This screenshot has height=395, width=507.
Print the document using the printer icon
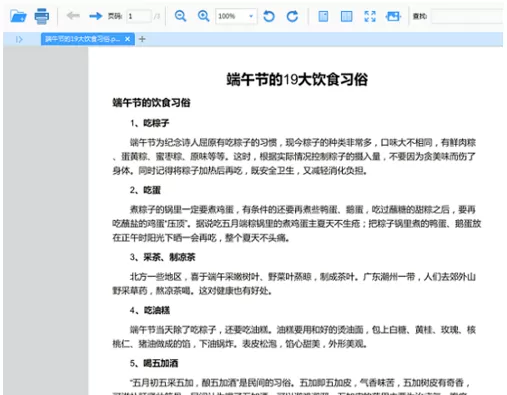point(42,16)
